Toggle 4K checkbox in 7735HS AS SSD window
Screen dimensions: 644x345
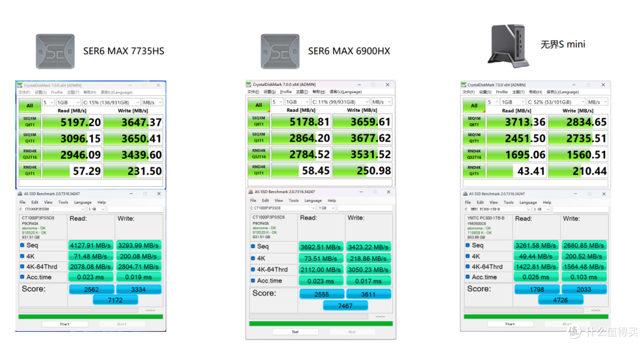[22, 256]
